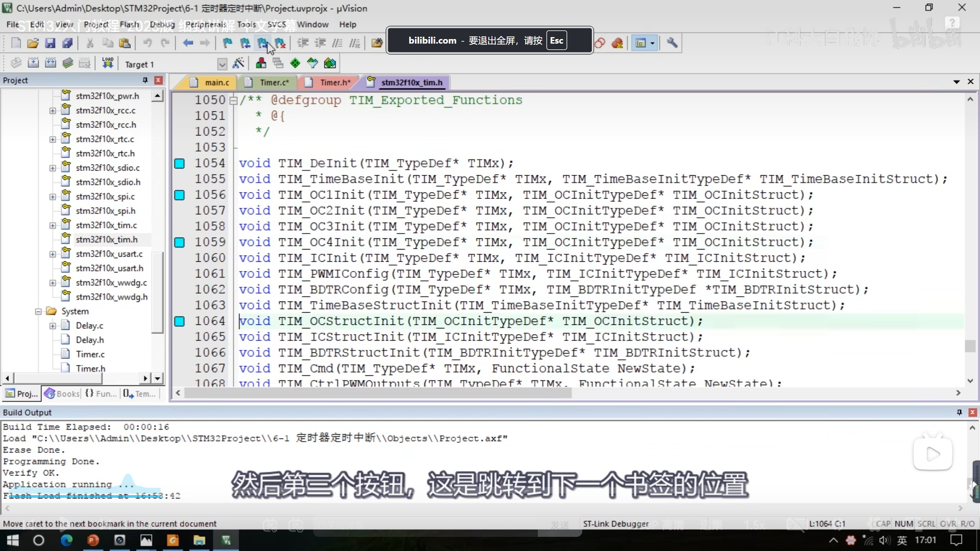Image resolution: width=980 pixels, height=551 pixels.
Task: Clear all bookmarks toolbar icon
Action: (280, 43)
